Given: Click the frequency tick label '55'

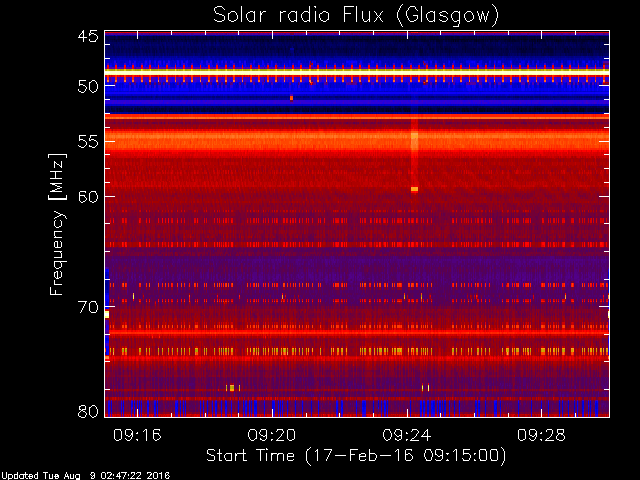Looking at the screenshot, I should pos(88,142).
